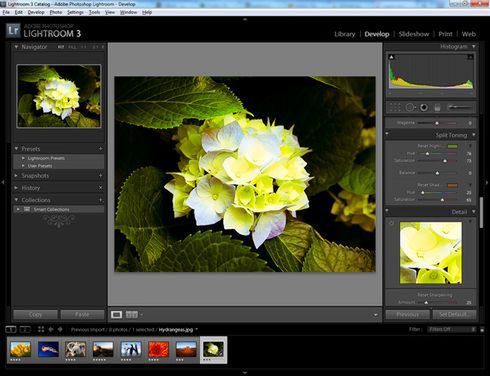Hide the top module picker arrow

pos(245,20)
